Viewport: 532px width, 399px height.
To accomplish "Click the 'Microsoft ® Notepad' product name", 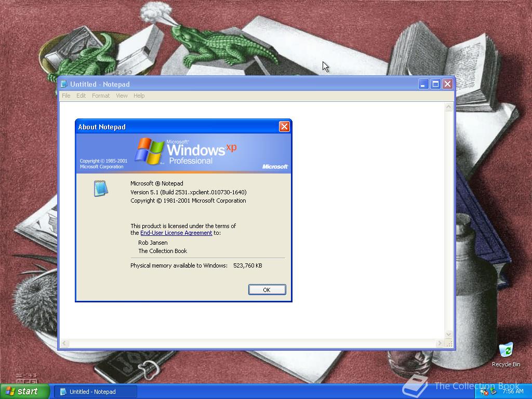I will tap(157, 183).
